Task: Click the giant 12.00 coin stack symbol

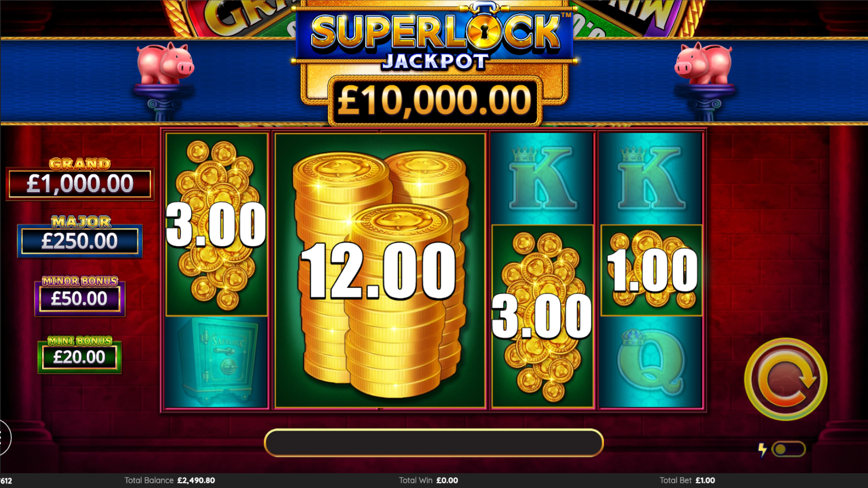Action: [x=380, y=271]
